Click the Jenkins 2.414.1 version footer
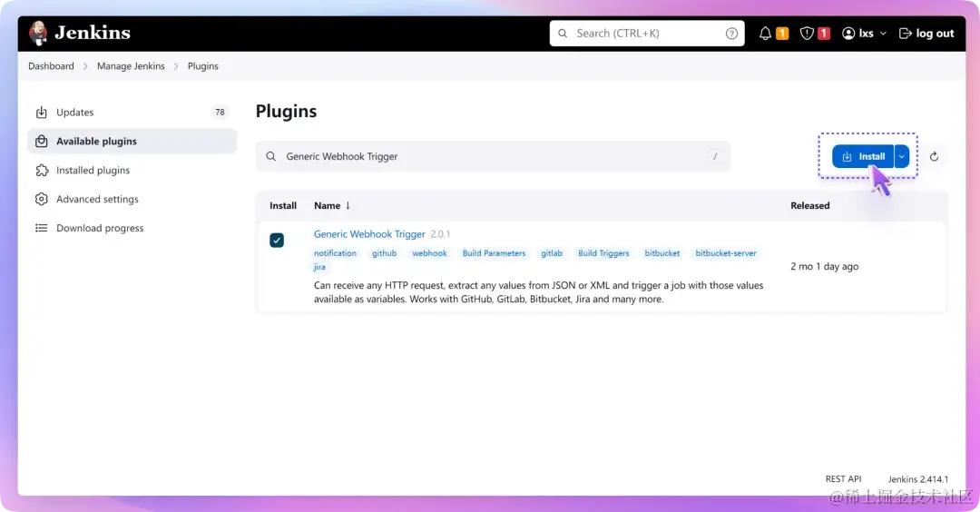The height and width of the screenshot is (512, 980). pyautogui.click(x=918, y=479)
